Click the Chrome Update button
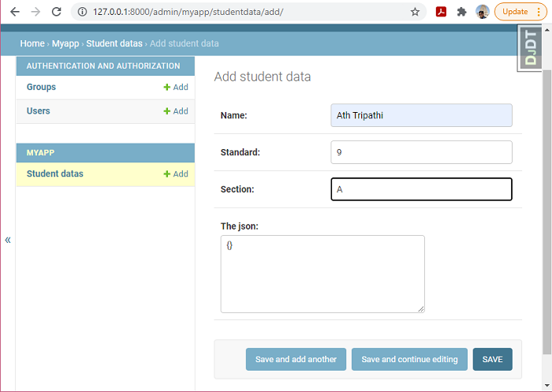552x392 pixels. pyautogui.click(x=520, y=12)
